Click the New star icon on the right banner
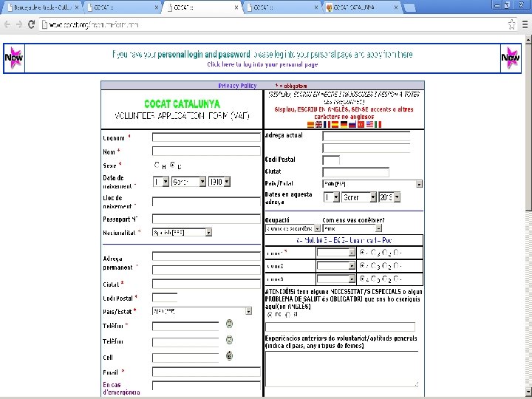 (x=511, y=58)
